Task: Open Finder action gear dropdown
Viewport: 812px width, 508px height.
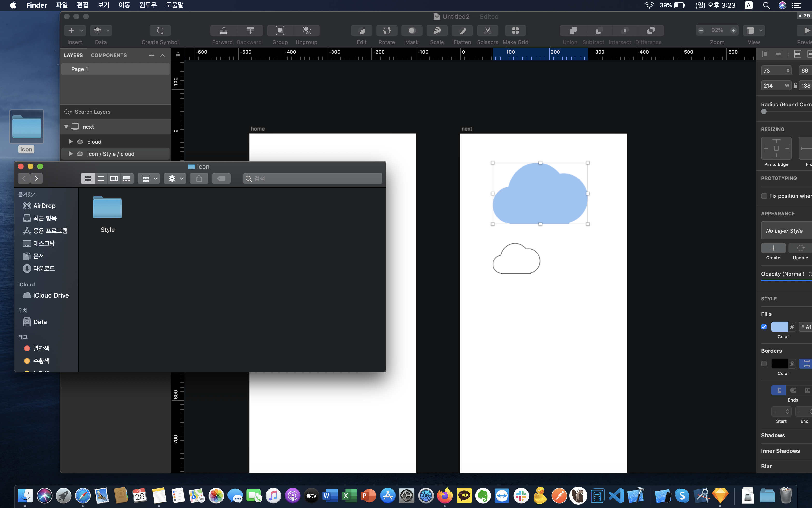Action: (175, 179)
